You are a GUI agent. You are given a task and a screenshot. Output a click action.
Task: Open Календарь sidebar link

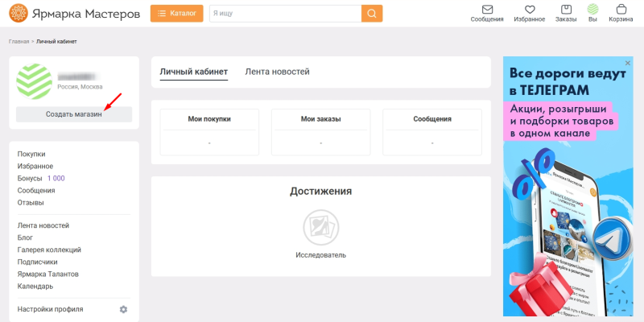[x=35, y=287]
